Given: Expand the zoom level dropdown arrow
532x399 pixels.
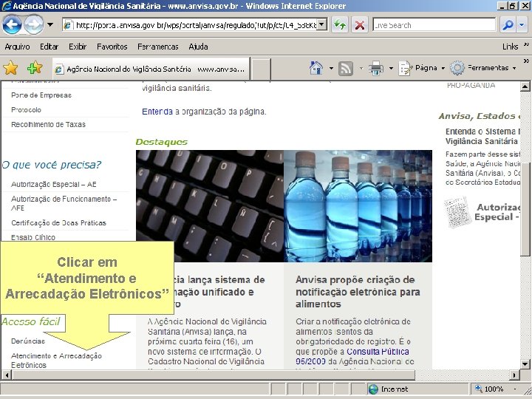Looking at the screenshot, I should coord(516,389).
